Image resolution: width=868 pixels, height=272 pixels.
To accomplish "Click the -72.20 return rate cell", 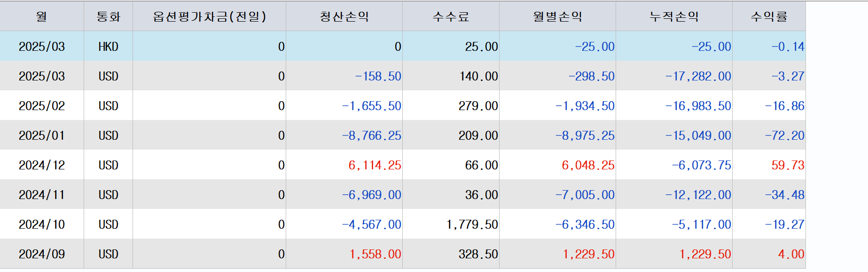I will [x=769, y=135].
